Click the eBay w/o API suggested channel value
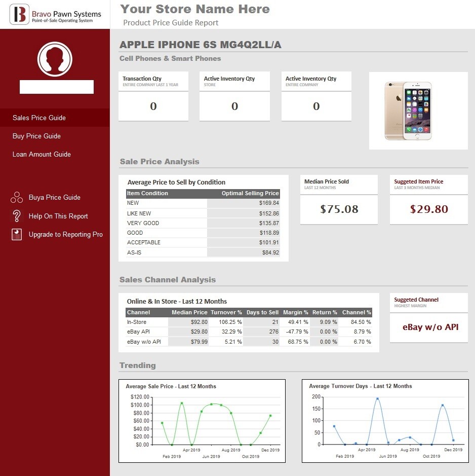This screenshot has width=475, height=476. click(x=430, y=327)
